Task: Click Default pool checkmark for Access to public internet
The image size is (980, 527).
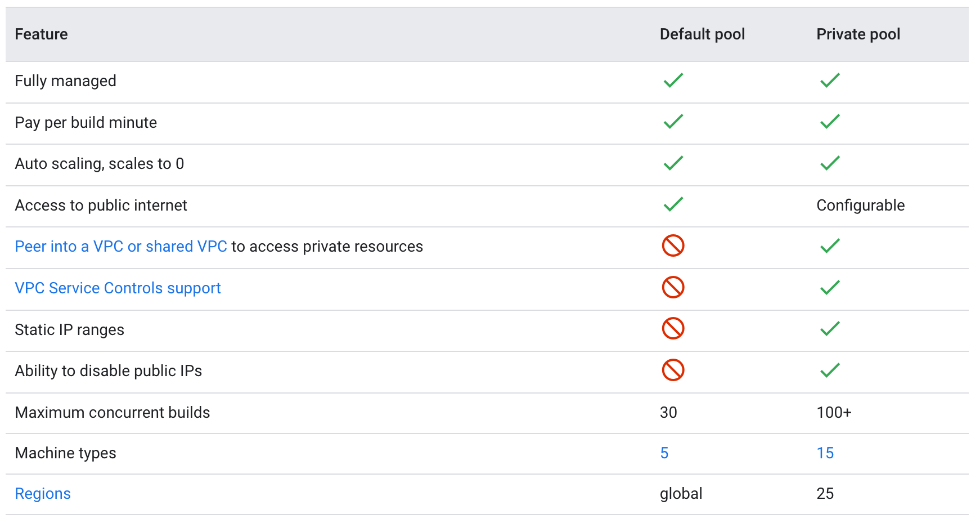Action: click(673, 204)
